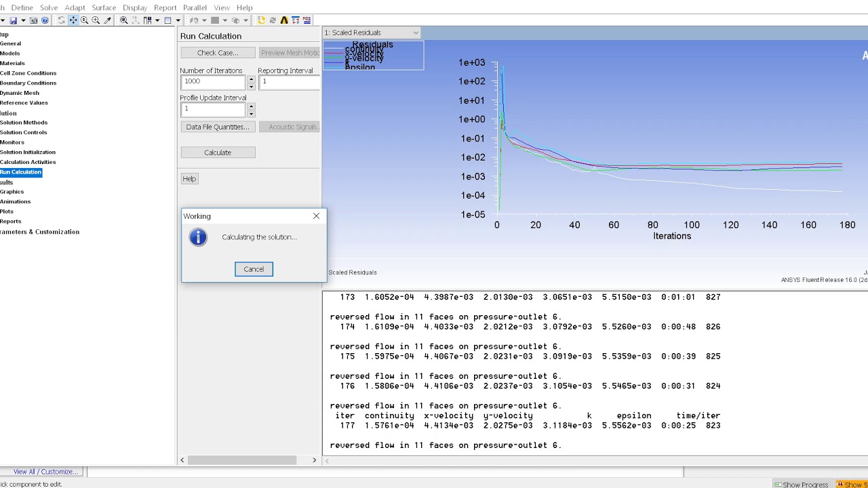Image resolution: width=868 pixels, height=488 pixels.
Task: Decrease Number of Iterations with down arrow
Action: [x=251, y=86]
